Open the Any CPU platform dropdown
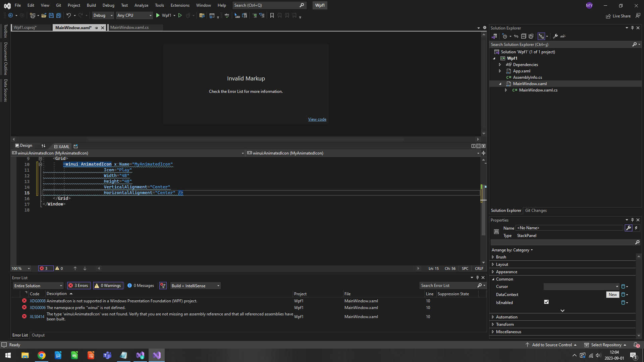 (x=135, y=15)
